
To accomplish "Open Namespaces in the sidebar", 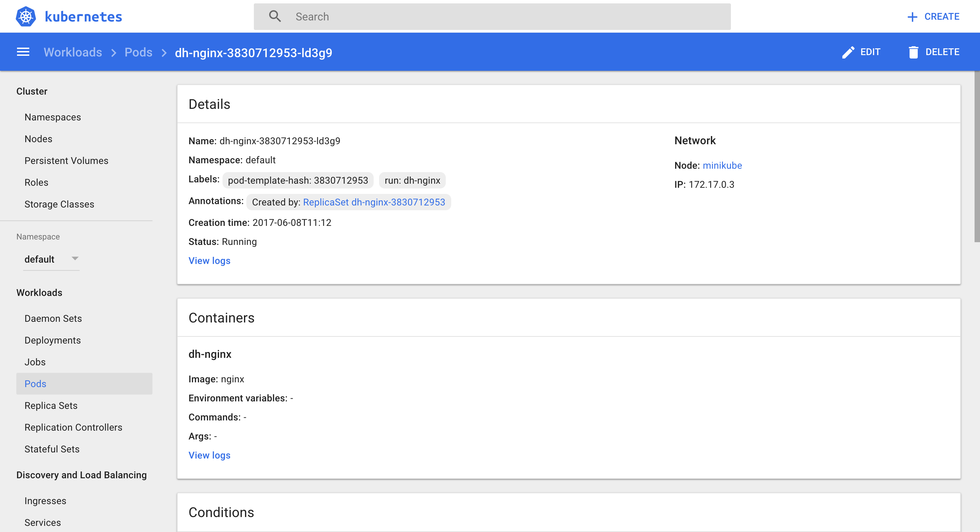I will [52, 117].
